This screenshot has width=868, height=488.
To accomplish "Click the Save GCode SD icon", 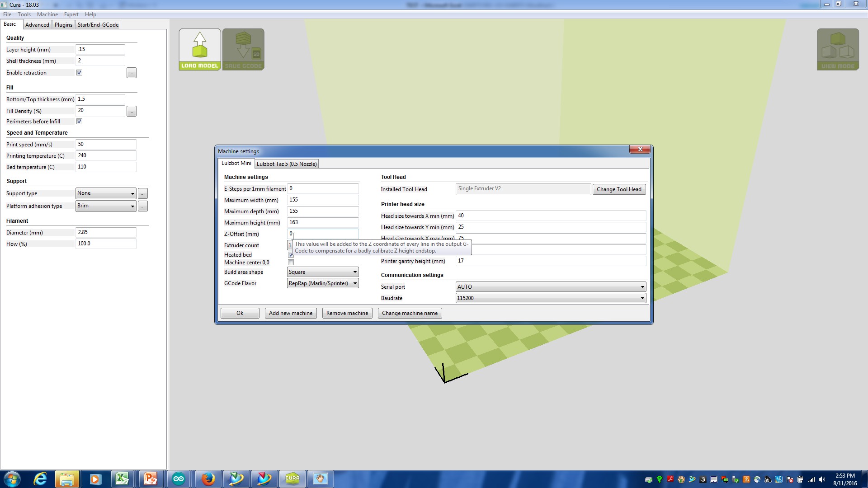I will tap(243, 49).
